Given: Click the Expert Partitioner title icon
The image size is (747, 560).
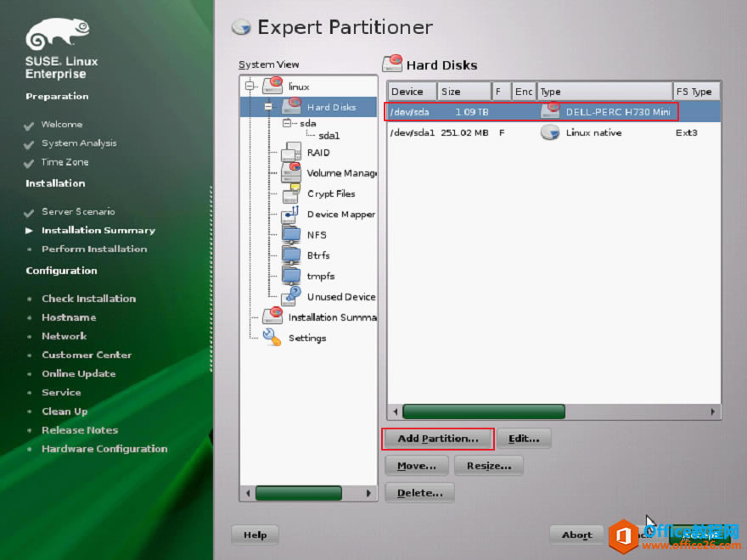Looking at the screenshot, I should pyautogui.click(x=242, y=27).
